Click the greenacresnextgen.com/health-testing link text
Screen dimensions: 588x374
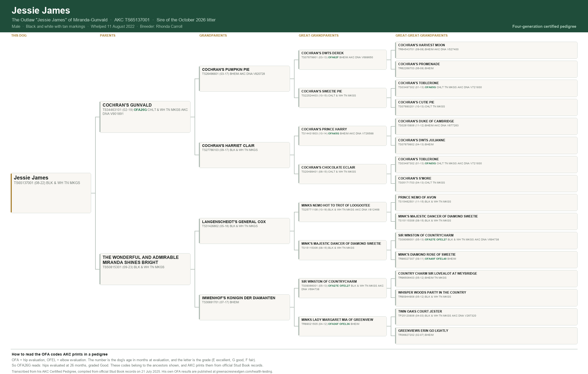(x=244, y=372)
